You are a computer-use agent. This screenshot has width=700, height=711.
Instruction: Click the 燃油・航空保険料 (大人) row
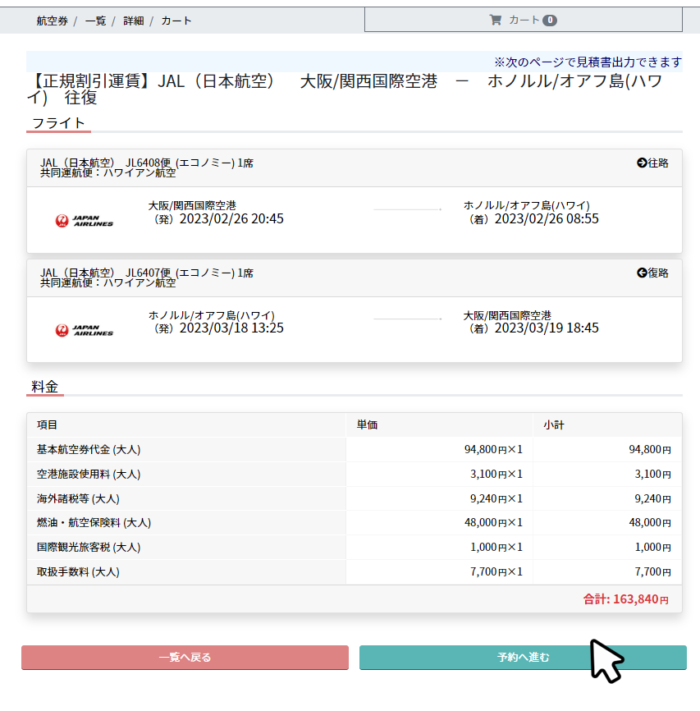pyautogui.click(x=93, y=523)
